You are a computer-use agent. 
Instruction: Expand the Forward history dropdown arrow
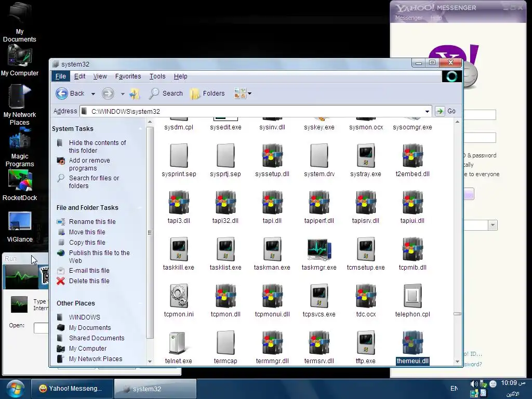pyautogui.click(x=123, y=94)
